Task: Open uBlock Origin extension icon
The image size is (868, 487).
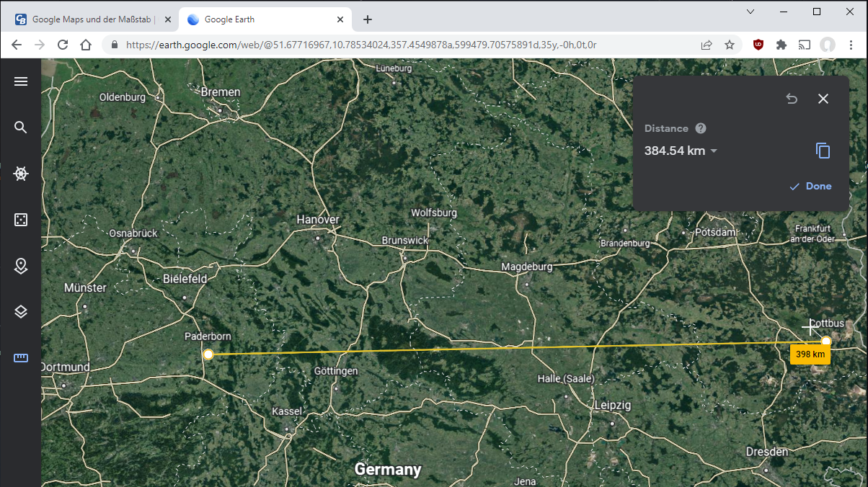Action: click(758, 45)
